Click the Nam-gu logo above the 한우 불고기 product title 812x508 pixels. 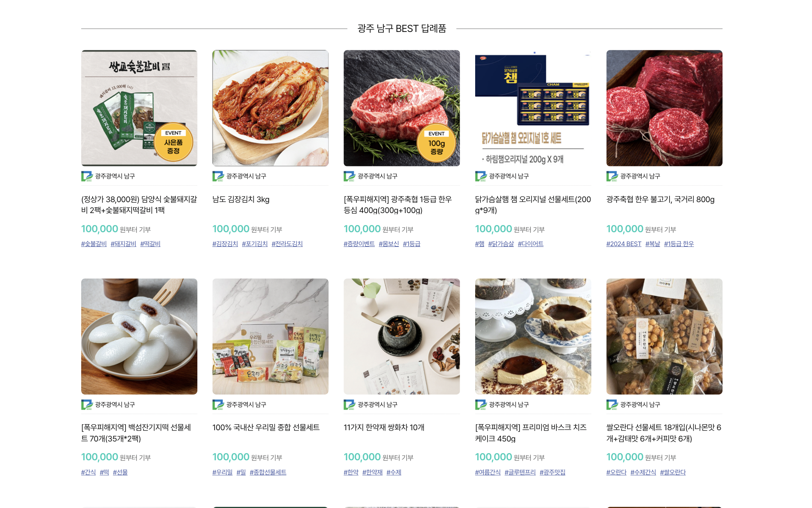pos(612,176)
